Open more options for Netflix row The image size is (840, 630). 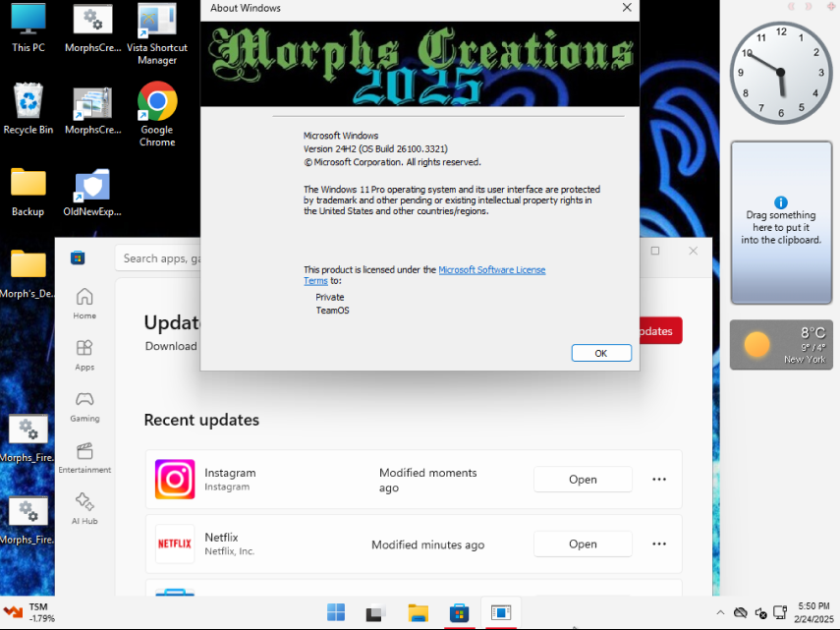pos(659,544)
